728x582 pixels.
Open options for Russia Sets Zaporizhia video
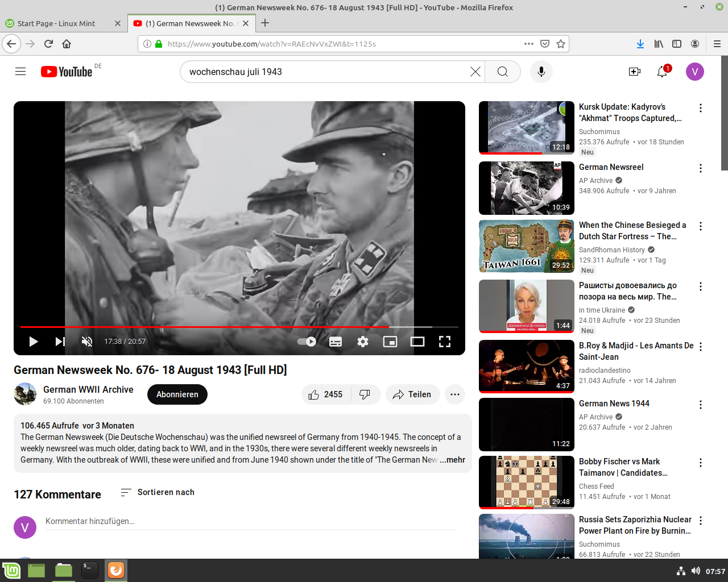(x=701, y=521)
